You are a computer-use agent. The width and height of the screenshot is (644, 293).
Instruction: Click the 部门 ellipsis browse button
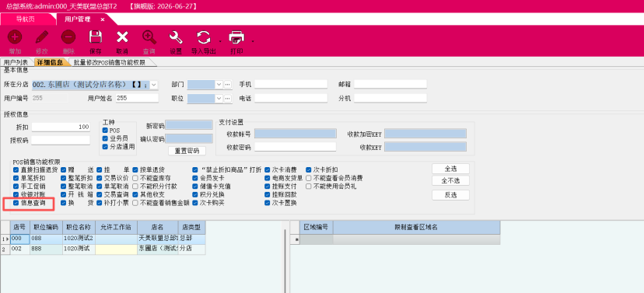coord(228,85)
